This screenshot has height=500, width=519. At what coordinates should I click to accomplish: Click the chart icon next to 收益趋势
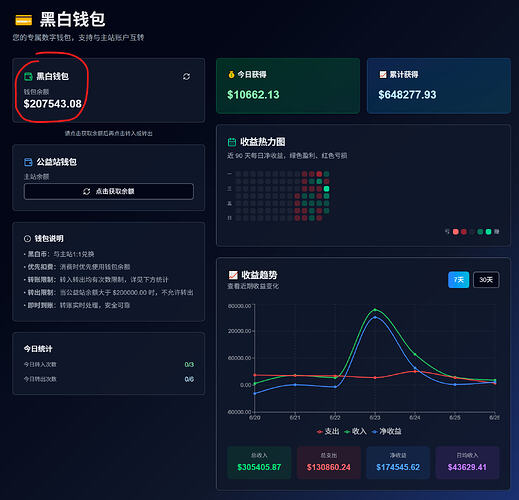point(233,275)
